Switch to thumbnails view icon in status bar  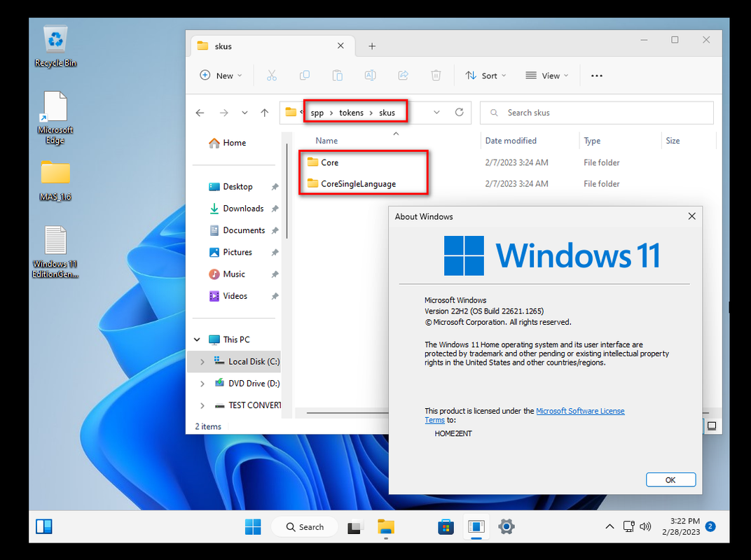click(712, 426)
